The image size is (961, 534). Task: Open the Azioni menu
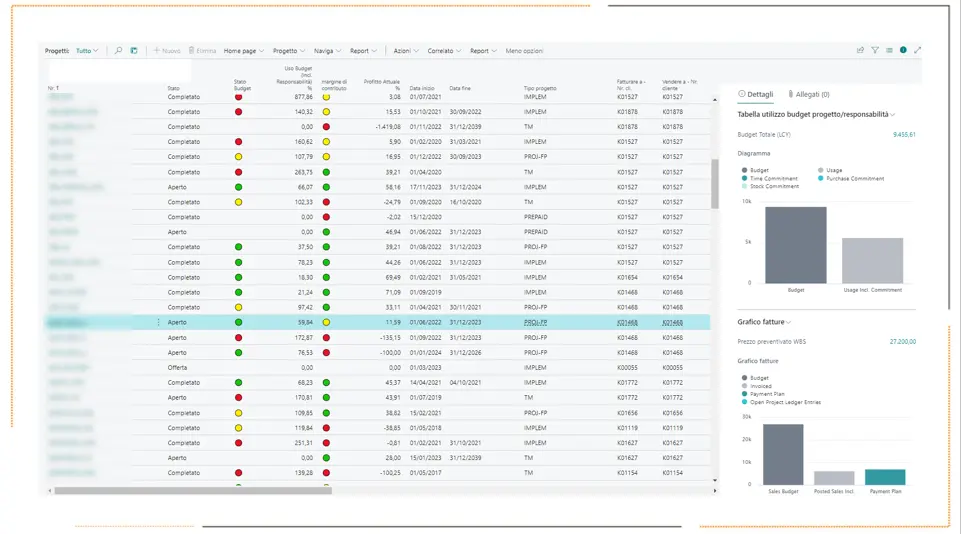[406, 51]
